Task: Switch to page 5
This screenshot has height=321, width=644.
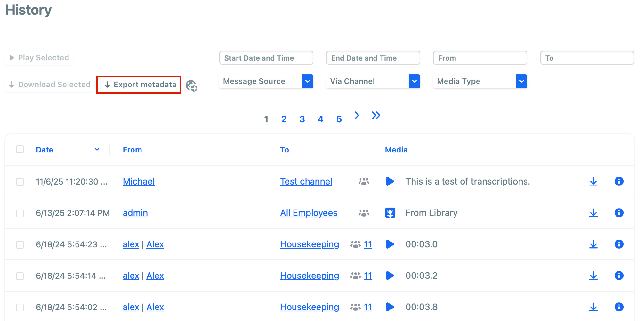Action: point(339,119)
